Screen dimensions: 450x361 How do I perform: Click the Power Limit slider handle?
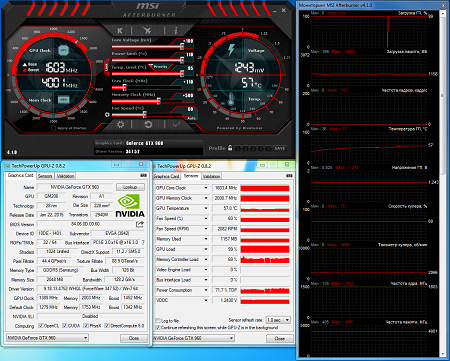(182, 60)
